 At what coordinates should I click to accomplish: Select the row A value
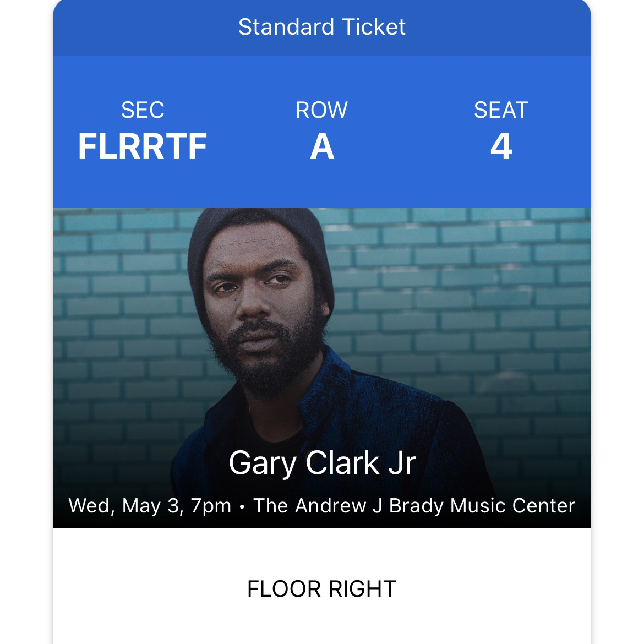tap(322, 147)
